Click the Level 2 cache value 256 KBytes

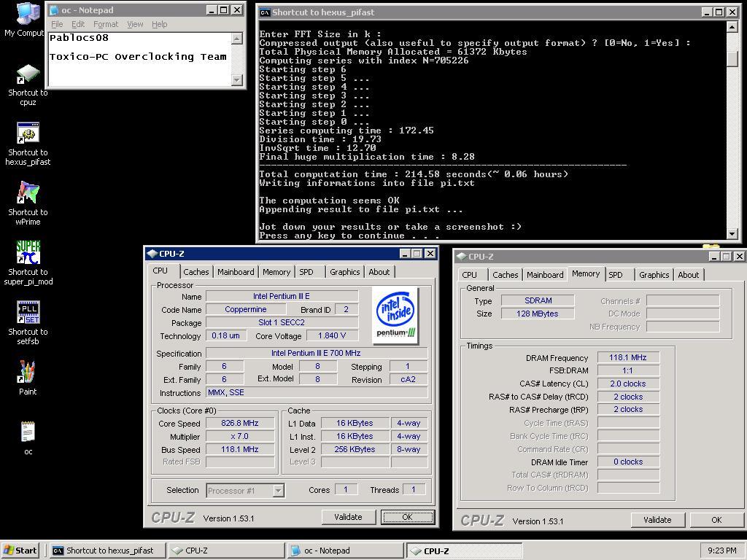pyautogui.click(x=355, y=449)
